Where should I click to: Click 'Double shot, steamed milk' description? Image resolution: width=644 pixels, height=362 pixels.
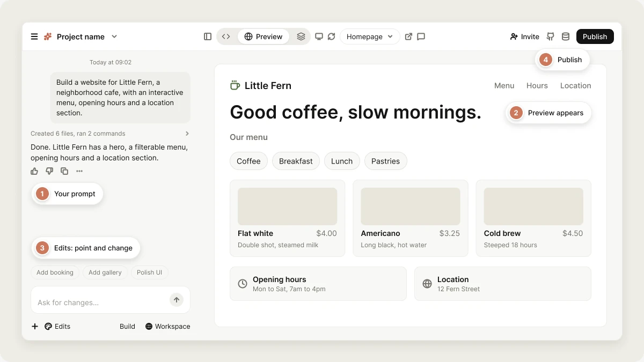278,245
